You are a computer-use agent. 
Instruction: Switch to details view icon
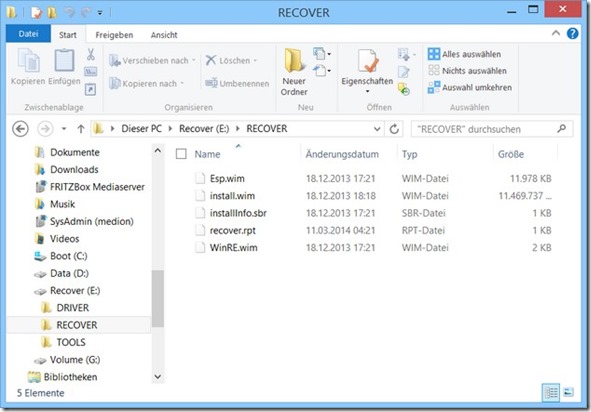(x=551, y=393)
